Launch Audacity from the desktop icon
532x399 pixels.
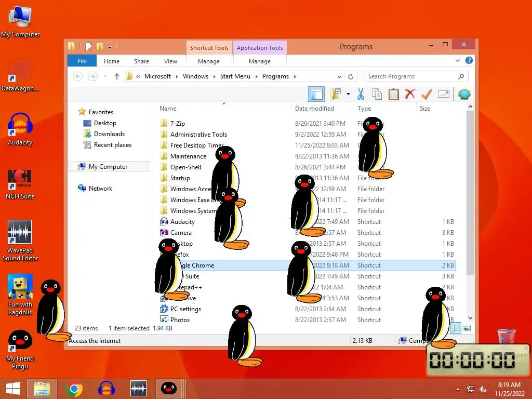tap(20, 129)
